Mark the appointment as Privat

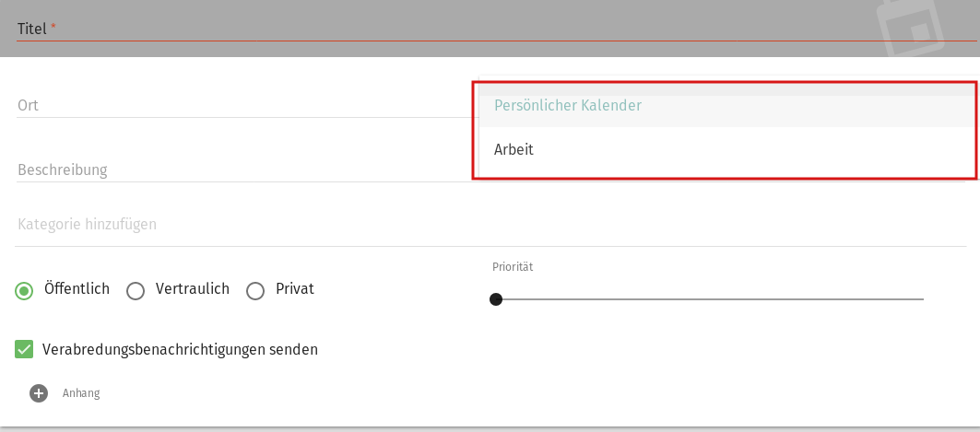point(255,291)
